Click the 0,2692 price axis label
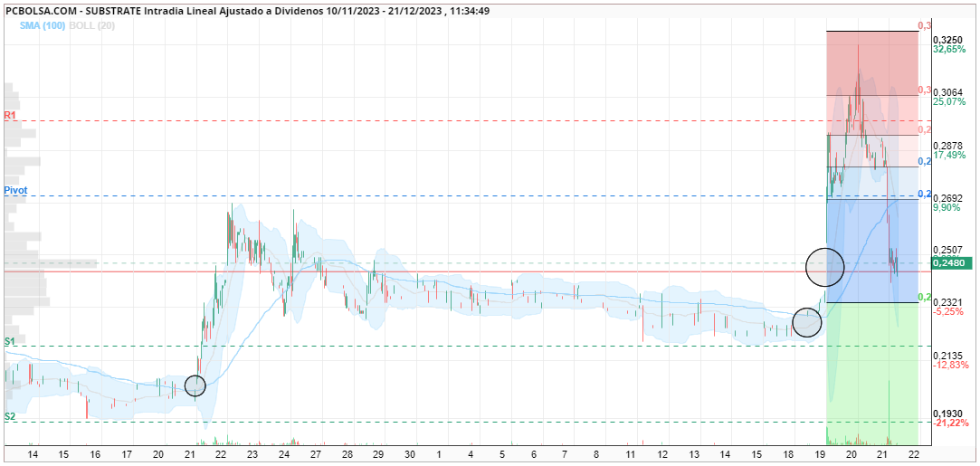 point(946,198)
